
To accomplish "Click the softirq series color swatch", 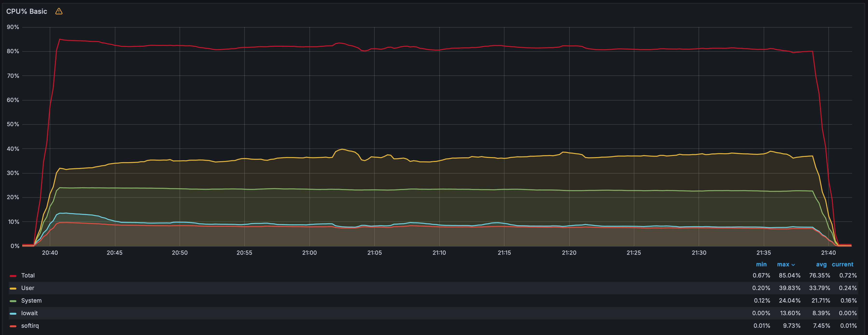I will pos(13,326).
